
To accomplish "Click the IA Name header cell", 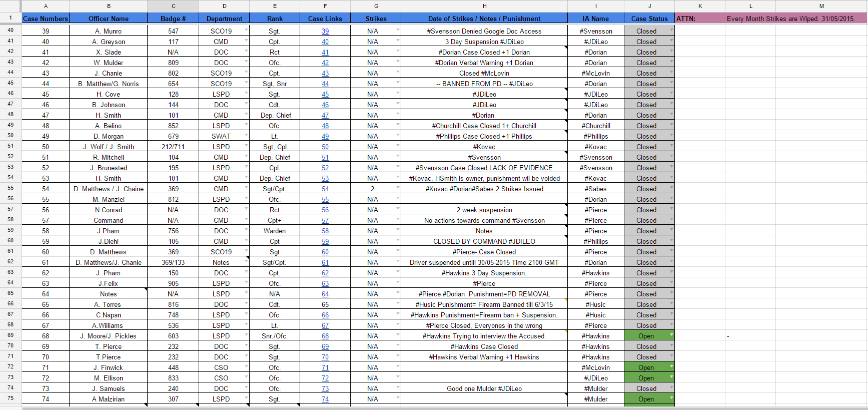I will [x=596, y=19].
